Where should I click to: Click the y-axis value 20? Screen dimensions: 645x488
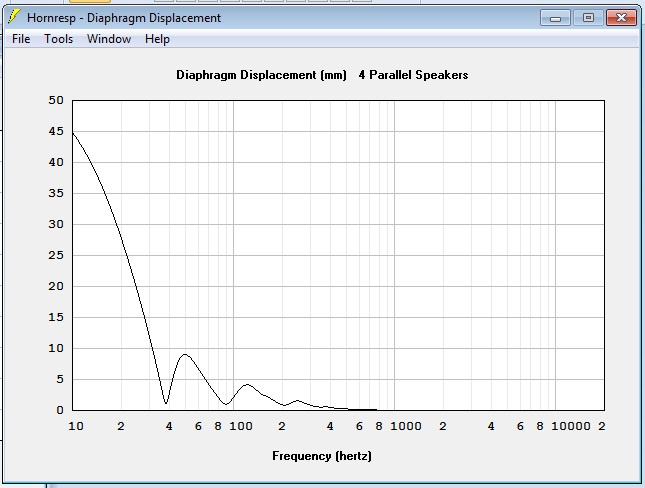click(x=56, y=286)
